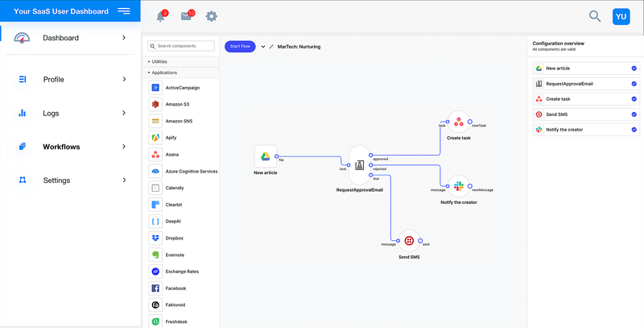Open the Profile menu item
644x328 pixels.
click(53, 79)
